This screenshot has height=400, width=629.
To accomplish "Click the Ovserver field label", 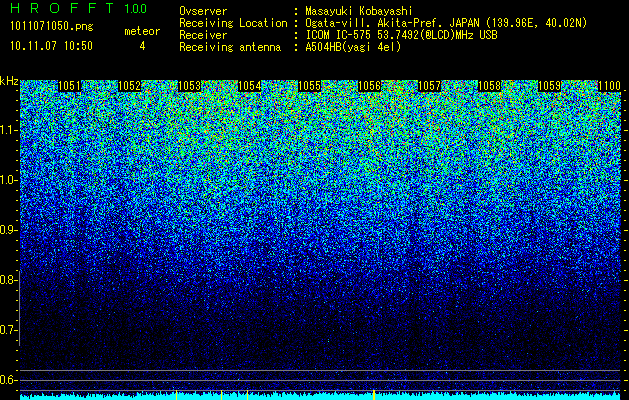I will 203,11.
